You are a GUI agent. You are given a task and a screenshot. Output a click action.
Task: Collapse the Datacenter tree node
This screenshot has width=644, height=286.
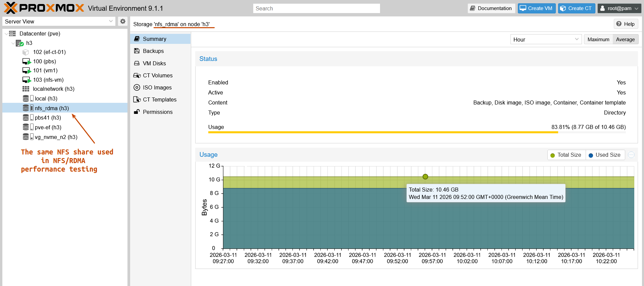pos(6,33)
